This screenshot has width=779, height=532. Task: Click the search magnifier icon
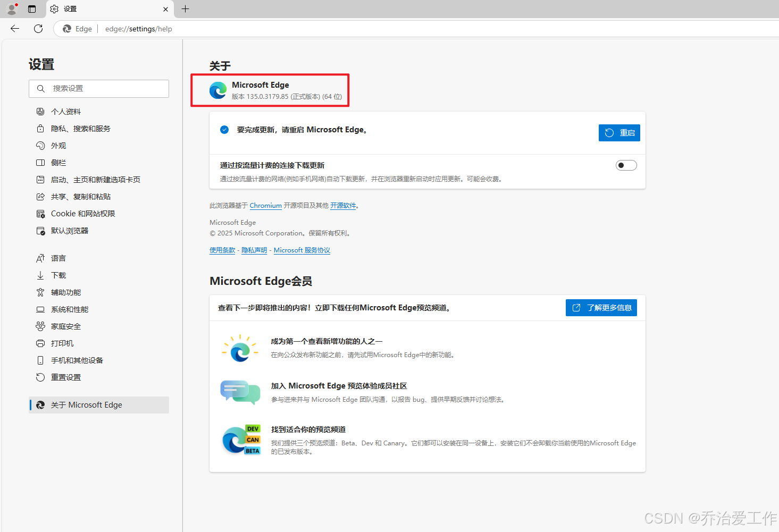pyautogui.click(x=40, y=89)
